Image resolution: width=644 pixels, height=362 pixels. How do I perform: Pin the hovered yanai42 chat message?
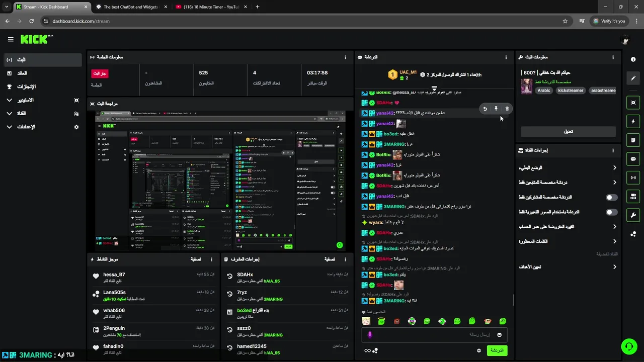point(496,109)
